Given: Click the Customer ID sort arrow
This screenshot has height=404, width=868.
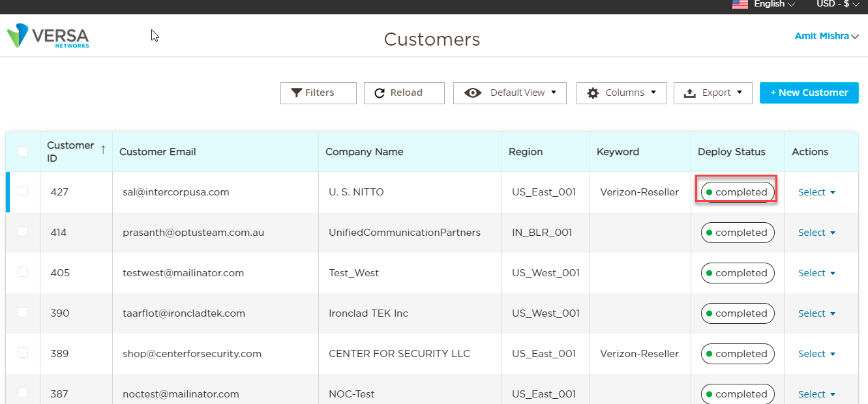Looking at the screenshot, I should (103, 149).
